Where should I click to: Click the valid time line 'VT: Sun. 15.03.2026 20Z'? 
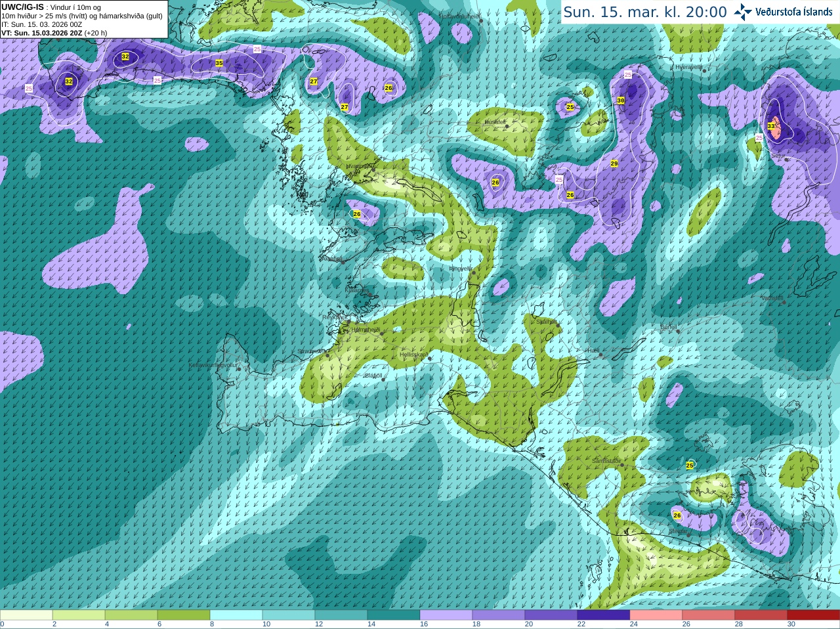tap(54, 33)
